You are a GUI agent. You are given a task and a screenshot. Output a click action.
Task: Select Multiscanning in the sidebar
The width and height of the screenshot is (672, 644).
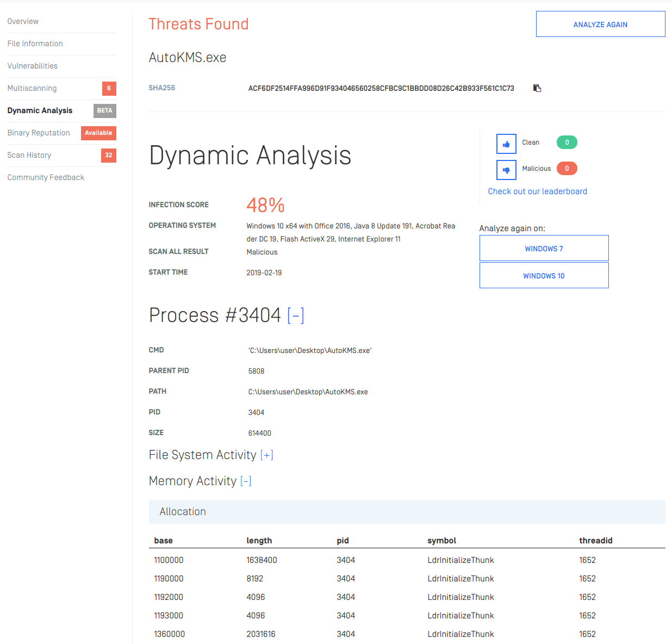[x=32, y=88]
